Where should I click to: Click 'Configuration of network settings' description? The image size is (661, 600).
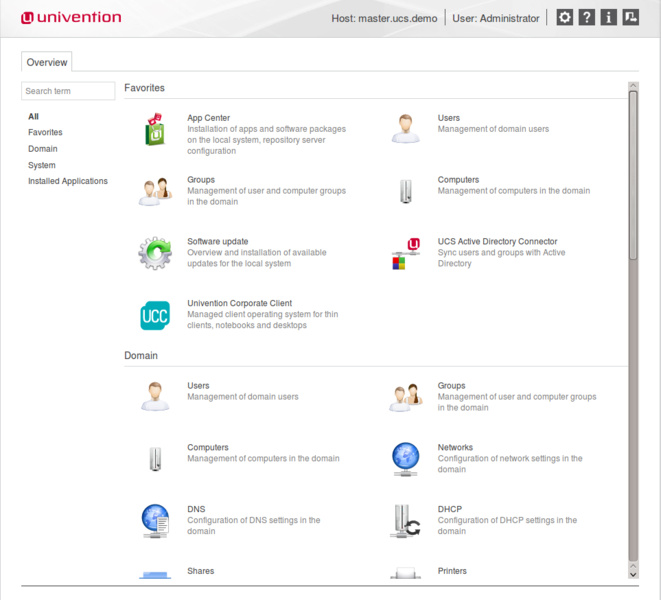coord(510,464)
